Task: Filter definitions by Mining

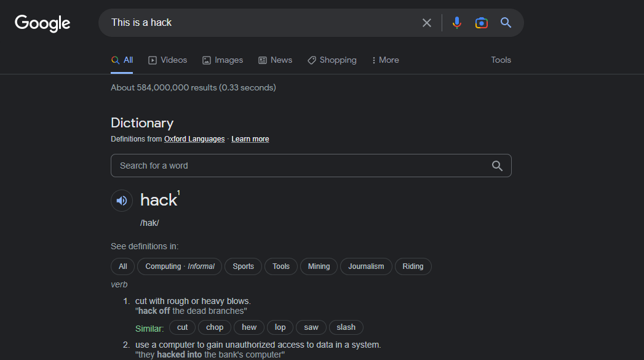Action: pyautogui.click(x=319, y=266)
